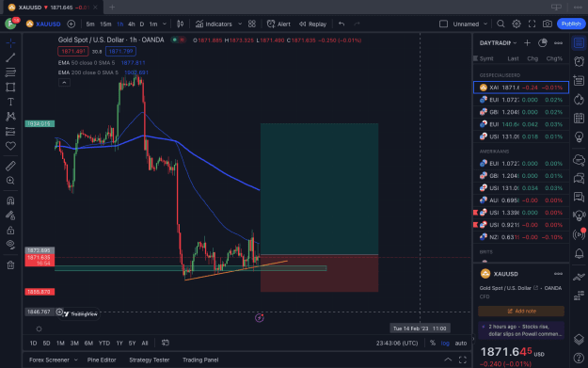Open watchlist more options menu
Image resolution: width=588 pixels, height=368 pixels.
pos(558,43)
